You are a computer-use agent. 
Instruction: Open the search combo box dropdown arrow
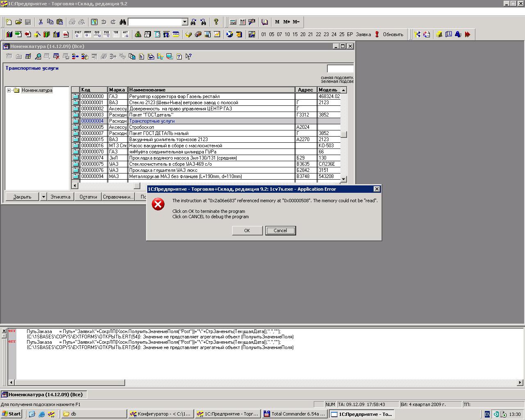point(185,22)
